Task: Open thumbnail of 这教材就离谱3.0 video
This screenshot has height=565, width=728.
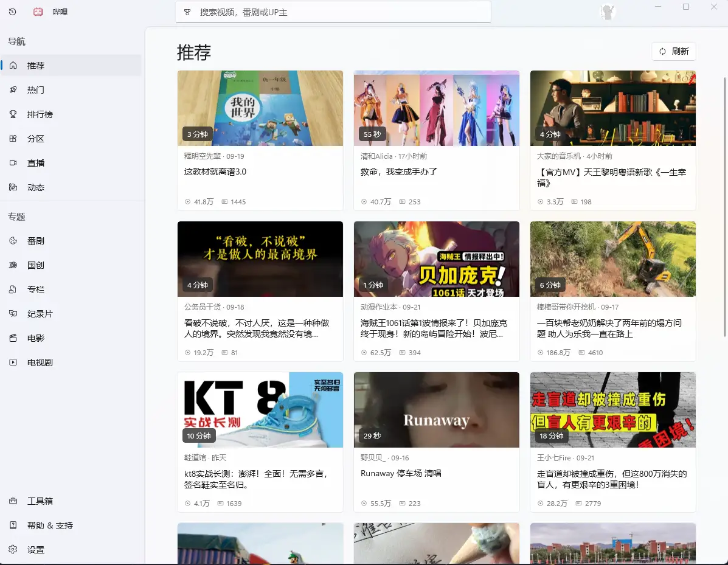Action: pos(260,108)
